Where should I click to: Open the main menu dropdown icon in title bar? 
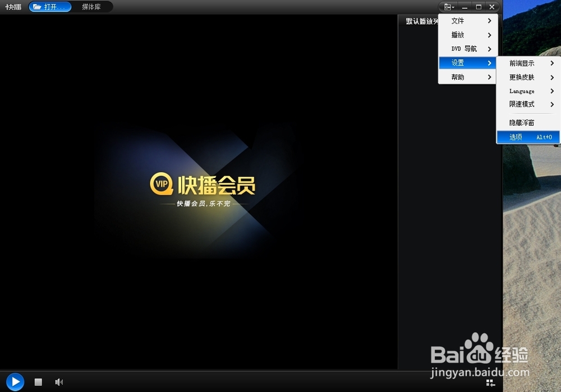[449, 7]
